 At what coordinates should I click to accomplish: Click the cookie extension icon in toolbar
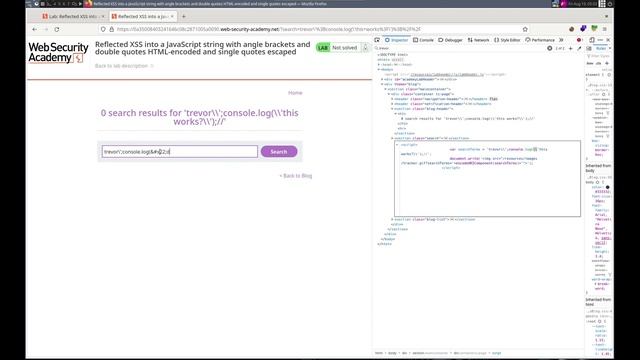click(x=571, y=29)
